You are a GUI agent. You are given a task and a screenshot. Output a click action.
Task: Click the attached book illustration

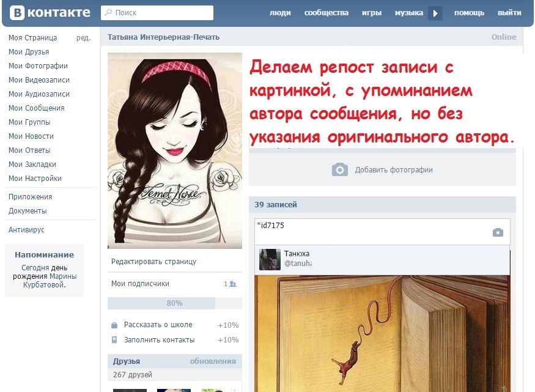pyautogui.click(x=382, y=334)
